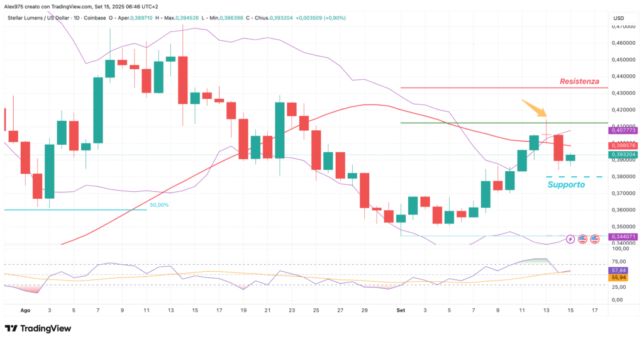The height and width of the screenshot is (341, 644).
Task: Select the purple 0,407773 price label
Action: (x=623, y=130)
